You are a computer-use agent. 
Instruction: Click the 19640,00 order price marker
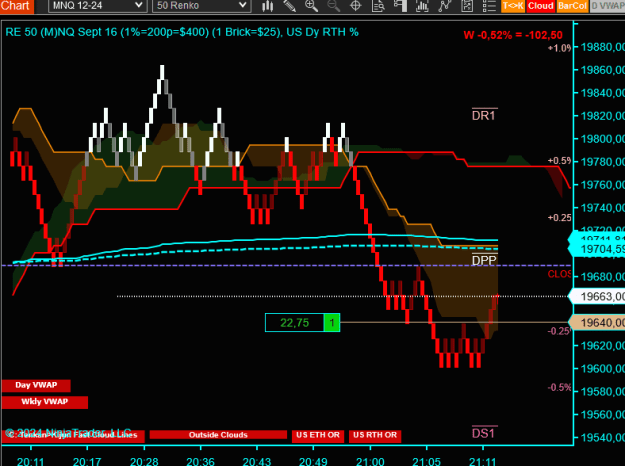pos(598,322)
